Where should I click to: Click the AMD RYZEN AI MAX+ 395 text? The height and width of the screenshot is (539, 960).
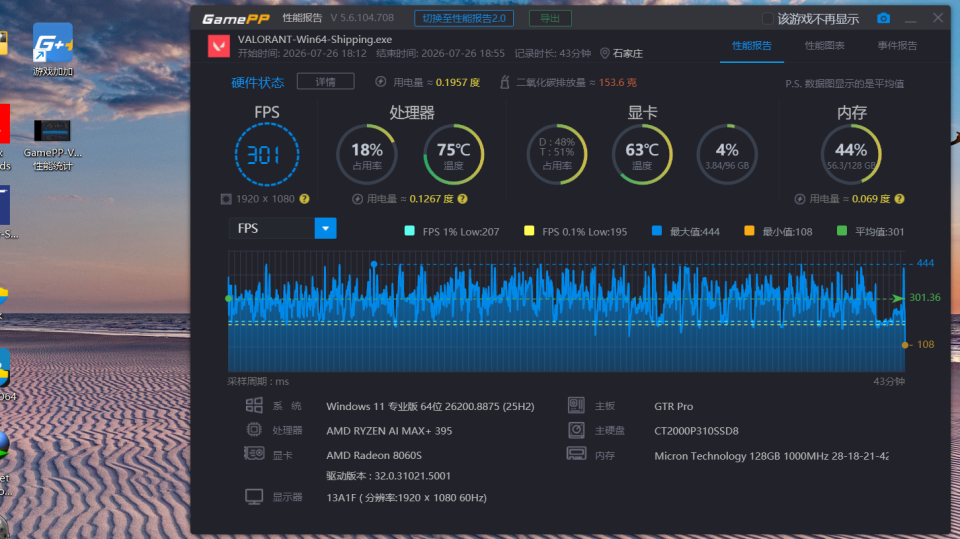pos(389,431)
